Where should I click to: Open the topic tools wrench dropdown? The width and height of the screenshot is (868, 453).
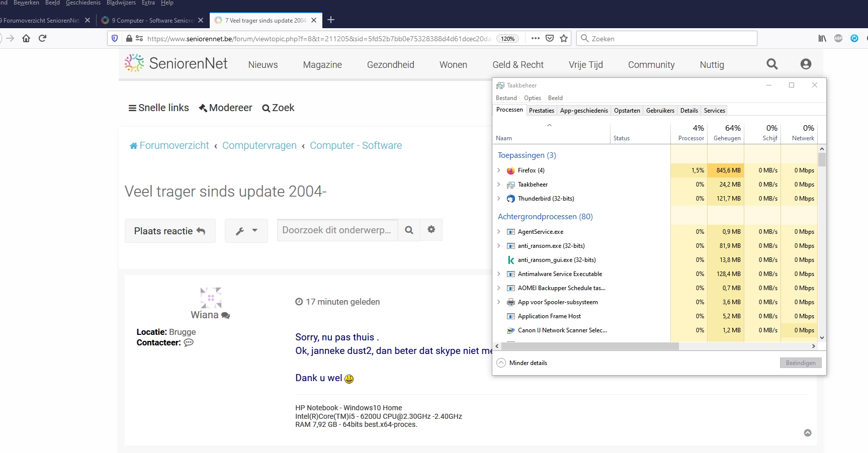[246, 231]
